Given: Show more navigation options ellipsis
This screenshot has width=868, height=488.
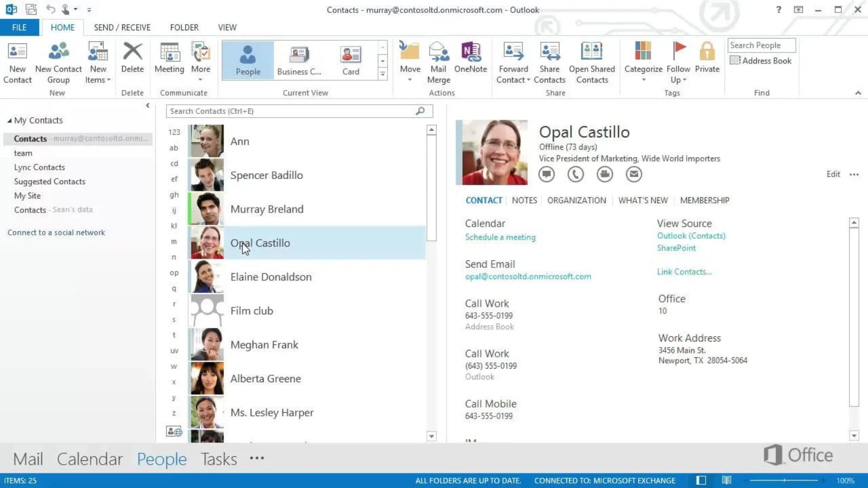Looking at the screenshot, I should (x=257, y=458).
